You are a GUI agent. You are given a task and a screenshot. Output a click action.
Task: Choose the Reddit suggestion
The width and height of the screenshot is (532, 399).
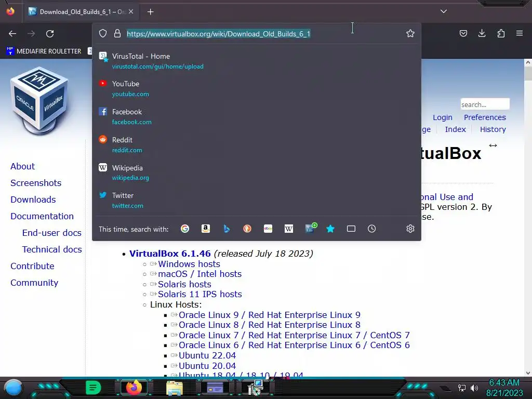coord(256,145)
